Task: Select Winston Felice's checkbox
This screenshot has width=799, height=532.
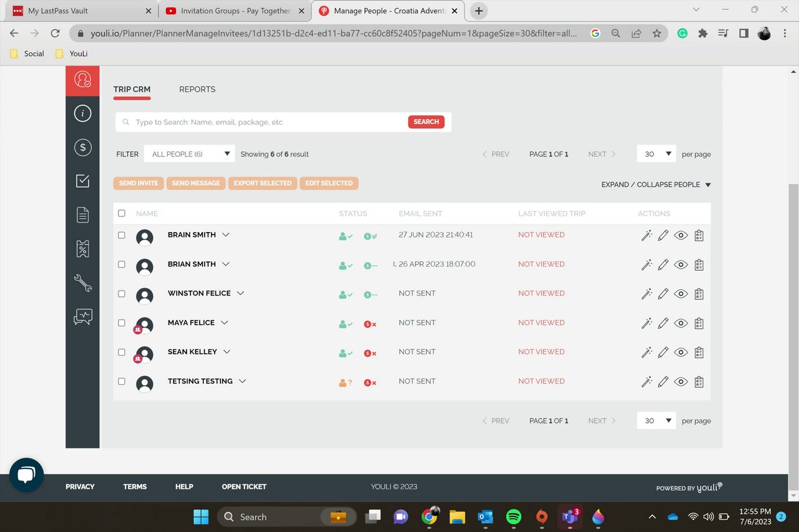Action: pyautogui.click(x=122, y=294)
